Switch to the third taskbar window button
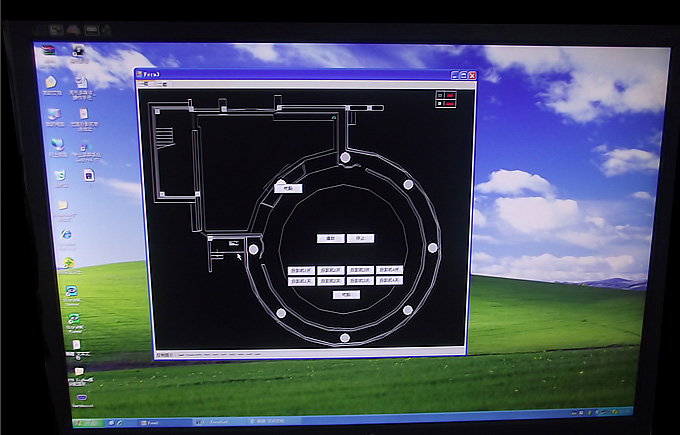Image resolution: width=680 pixels, height=435 pixels. (273, 421)
